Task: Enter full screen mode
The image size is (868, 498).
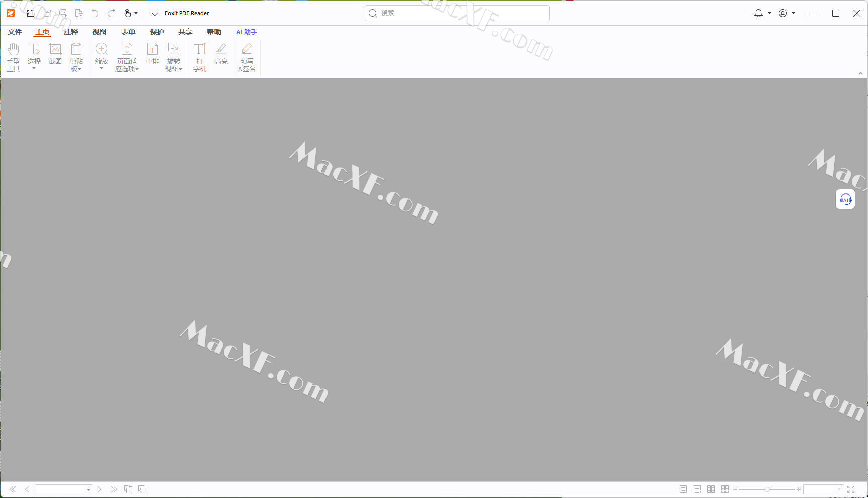Action: click(x=851, y=489)
